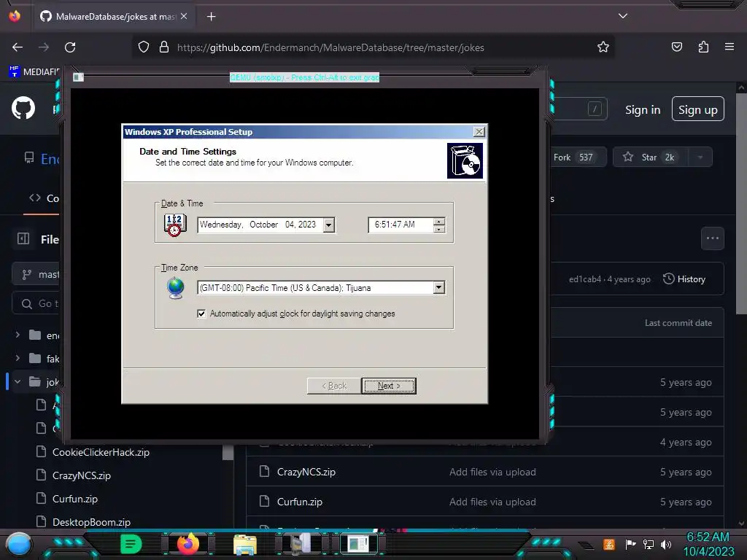Open CookieClickerHack.zip in file tree
This screenshot has width=747, height=560.
[101, 452]
